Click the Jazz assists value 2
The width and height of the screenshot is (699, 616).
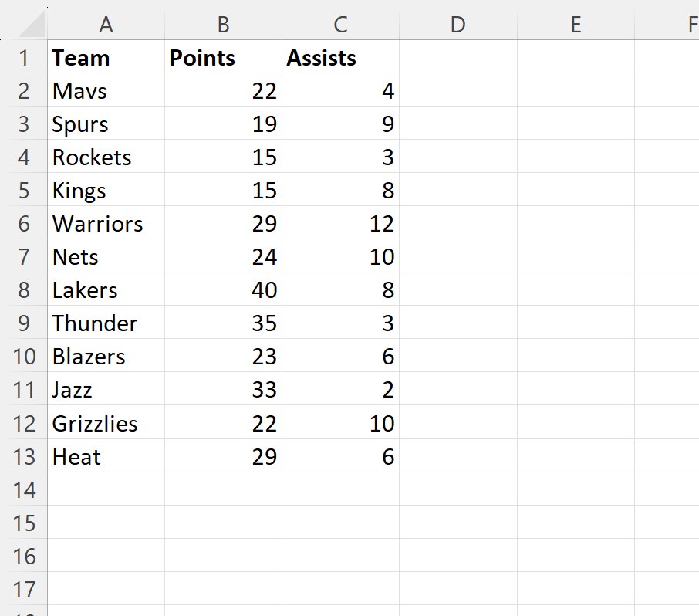(340, 390)
